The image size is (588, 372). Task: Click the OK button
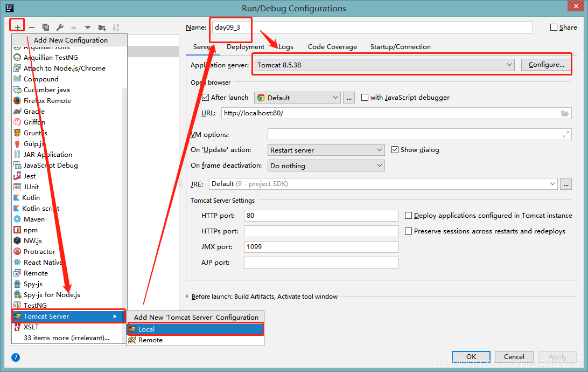tap(471, 356)
